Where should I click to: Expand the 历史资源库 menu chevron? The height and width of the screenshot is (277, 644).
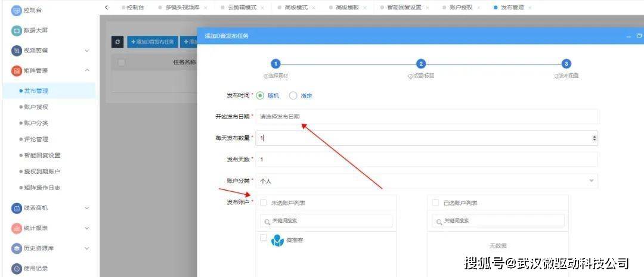87,248
